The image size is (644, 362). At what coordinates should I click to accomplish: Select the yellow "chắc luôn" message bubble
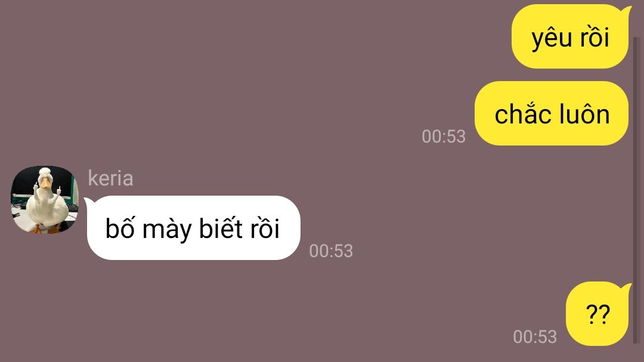552,113
